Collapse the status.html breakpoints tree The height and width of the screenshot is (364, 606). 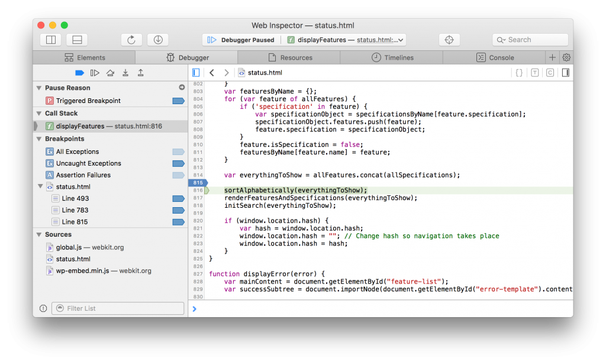click(x=39, y=187)
